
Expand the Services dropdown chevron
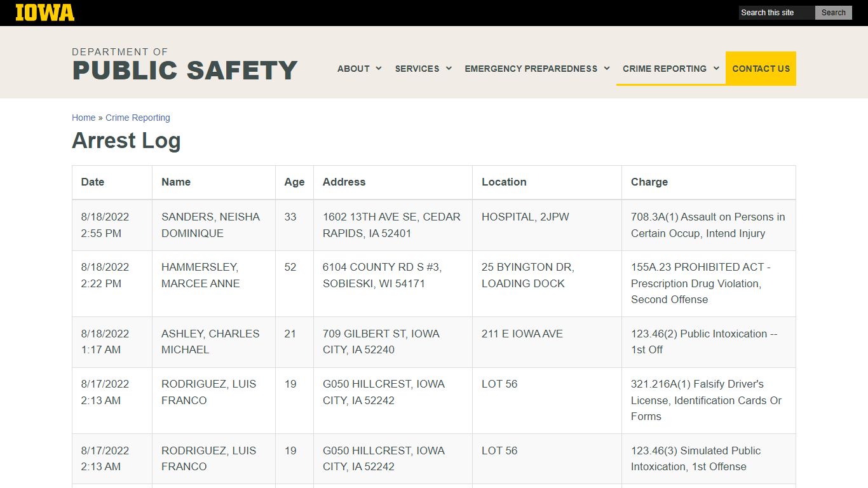pos(449,68)
